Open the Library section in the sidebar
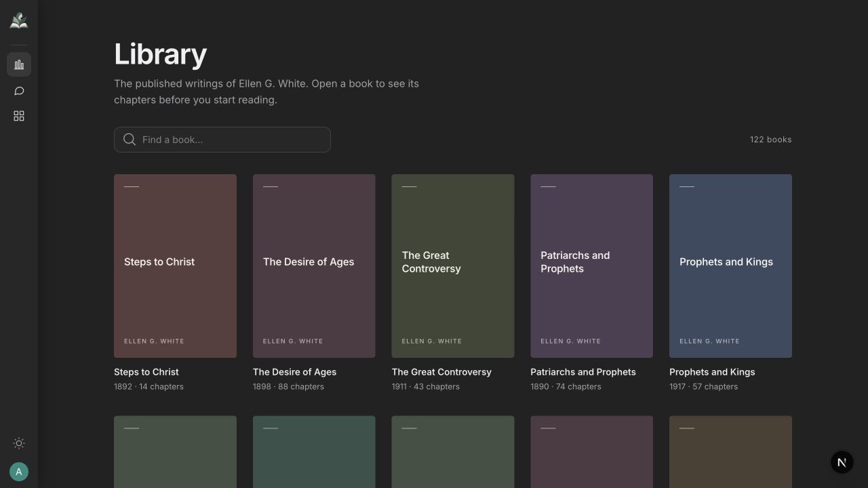The height and width of the screenshot is (488, 868). 19,64
